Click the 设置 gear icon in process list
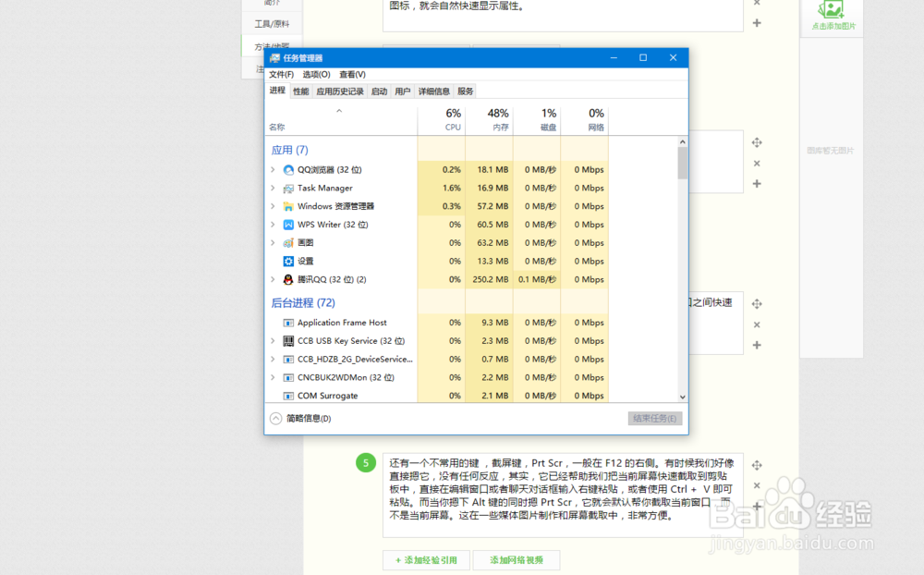 [x=286, y=261]
